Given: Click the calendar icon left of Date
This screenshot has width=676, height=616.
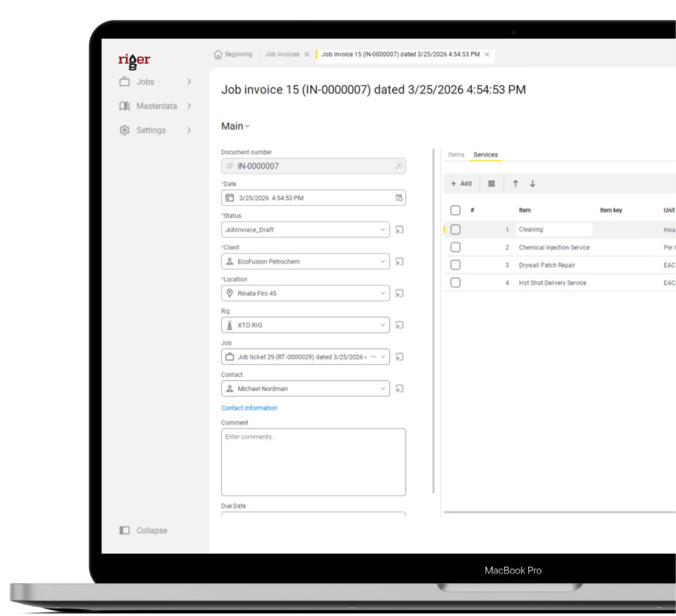Looking at the screenshot, I should coord(230,198).
